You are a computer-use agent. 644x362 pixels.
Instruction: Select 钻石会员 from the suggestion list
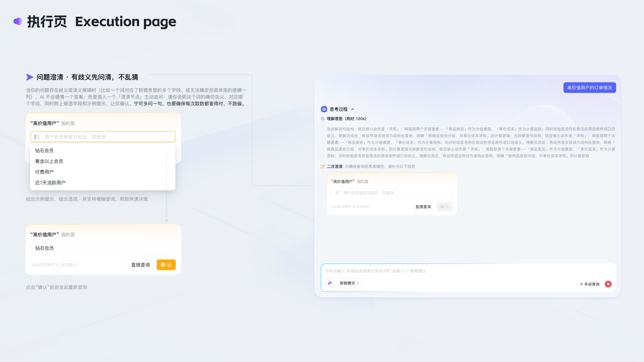(x=103, y=150)
